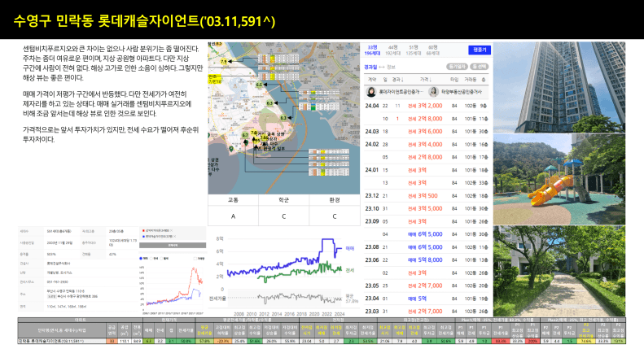Select the 23.10 전세 3억 5,000 row
Viewport: 644px width, 362px height.
(x=427, y=208)
